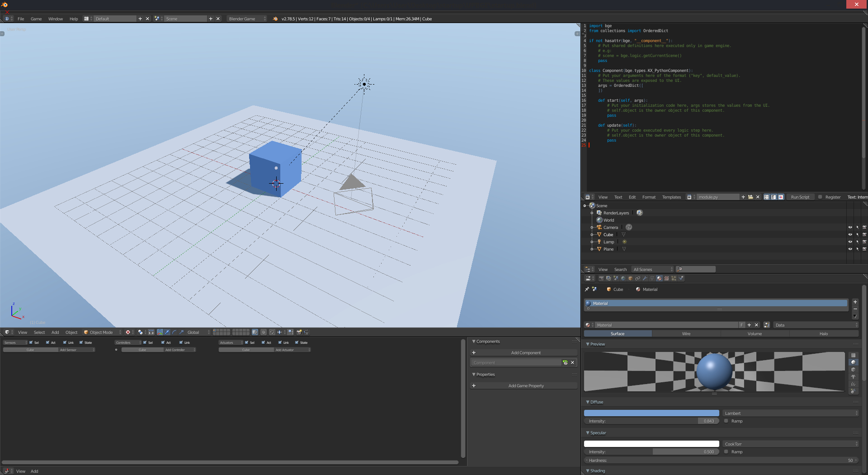Open Add Sensor dropdown
The height and width of the screenshot is (475, 868).
click(x=77, y=350)
